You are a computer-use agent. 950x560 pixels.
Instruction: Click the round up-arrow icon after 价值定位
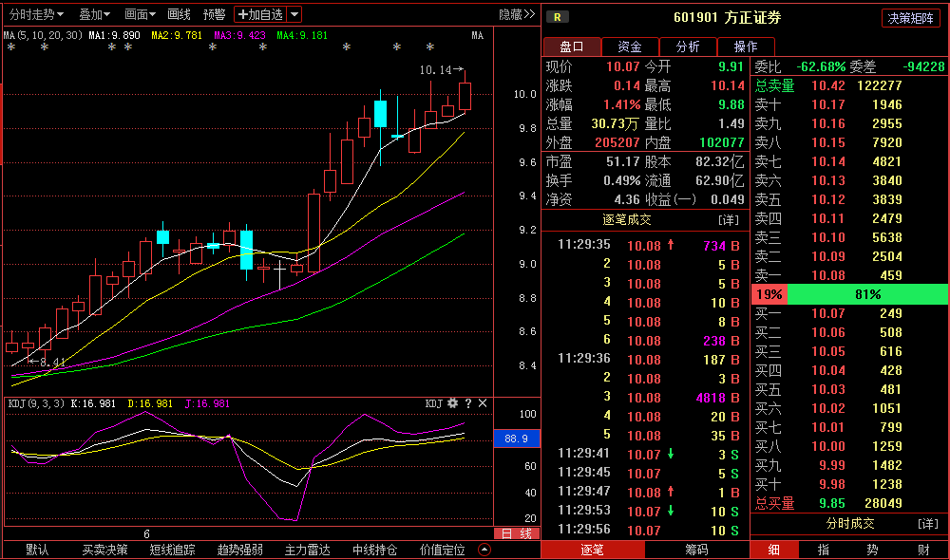484,550
